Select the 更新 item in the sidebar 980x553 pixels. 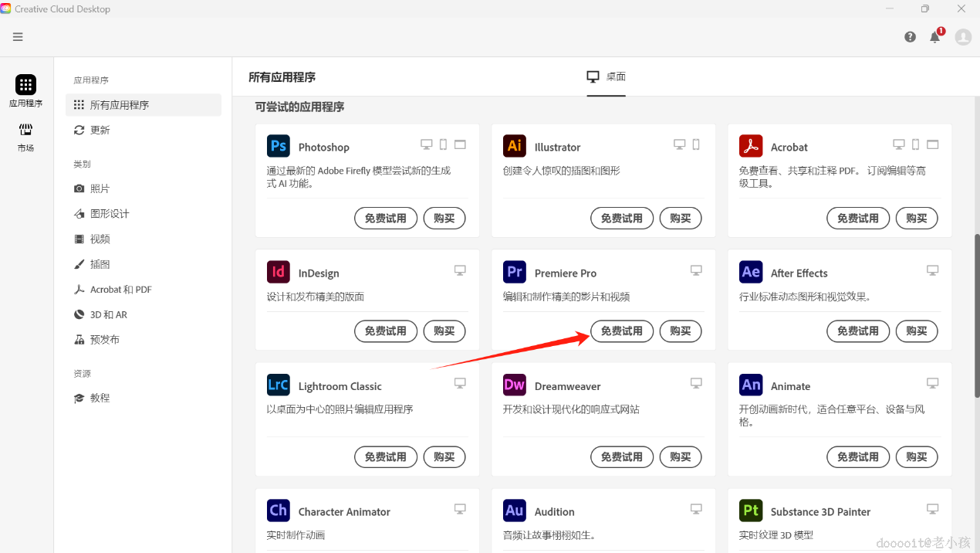pos(100,130)
